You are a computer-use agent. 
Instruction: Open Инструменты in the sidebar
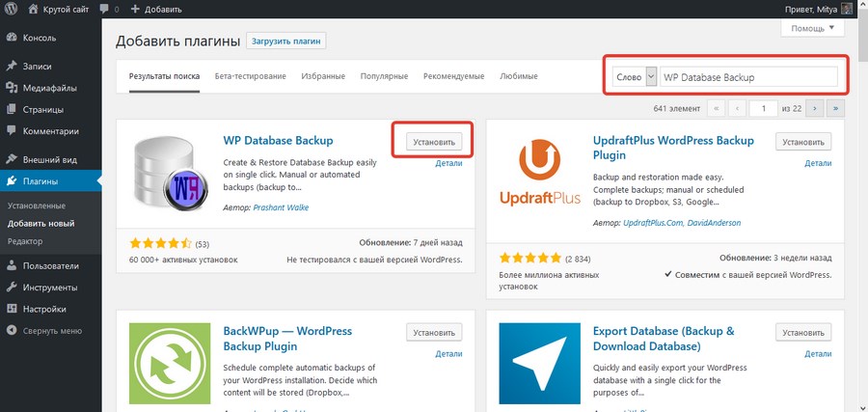pyautogui.click(x=50, y=288)
